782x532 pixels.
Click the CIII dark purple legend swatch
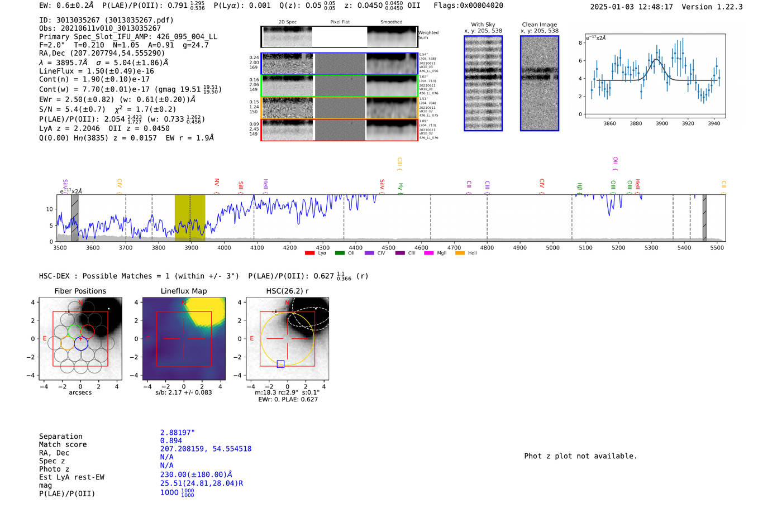(x=400, y=253)
